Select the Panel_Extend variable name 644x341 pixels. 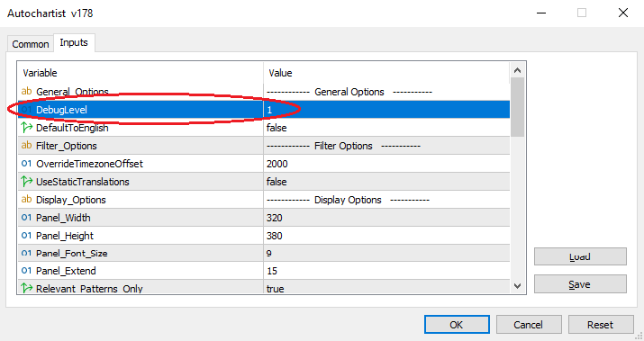click(x=66, y=271)
